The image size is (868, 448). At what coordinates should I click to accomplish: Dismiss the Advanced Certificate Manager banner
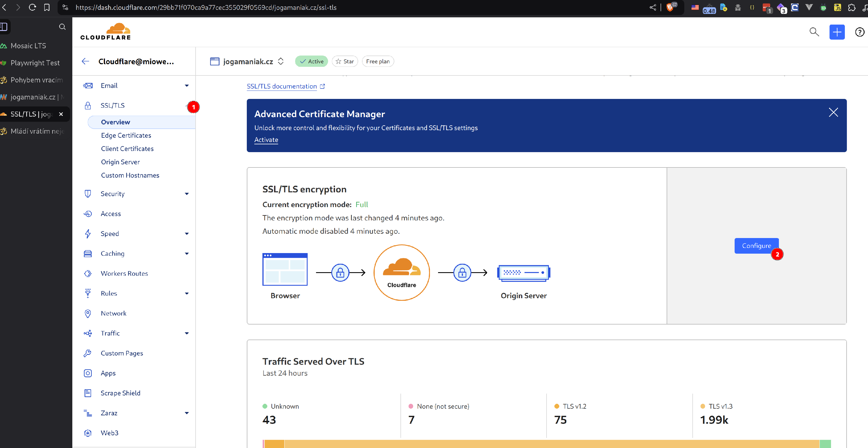pos(833,112)
